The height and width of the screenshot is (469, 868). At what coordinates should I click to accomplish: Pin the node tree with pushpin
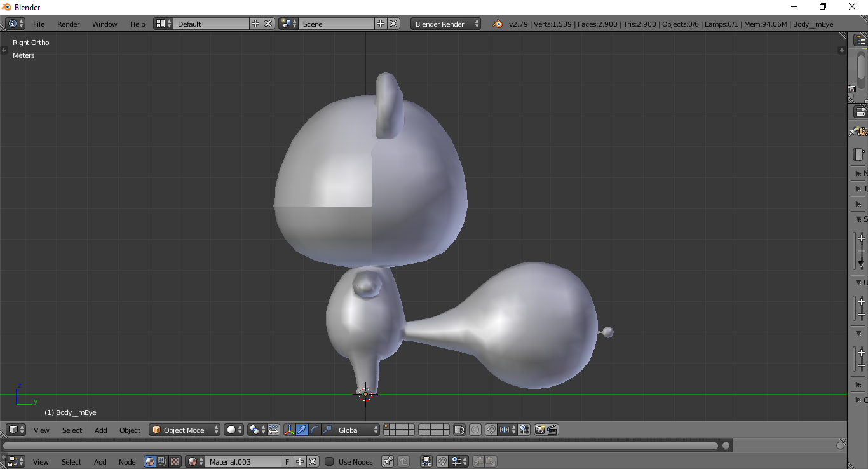pos(387,461)
